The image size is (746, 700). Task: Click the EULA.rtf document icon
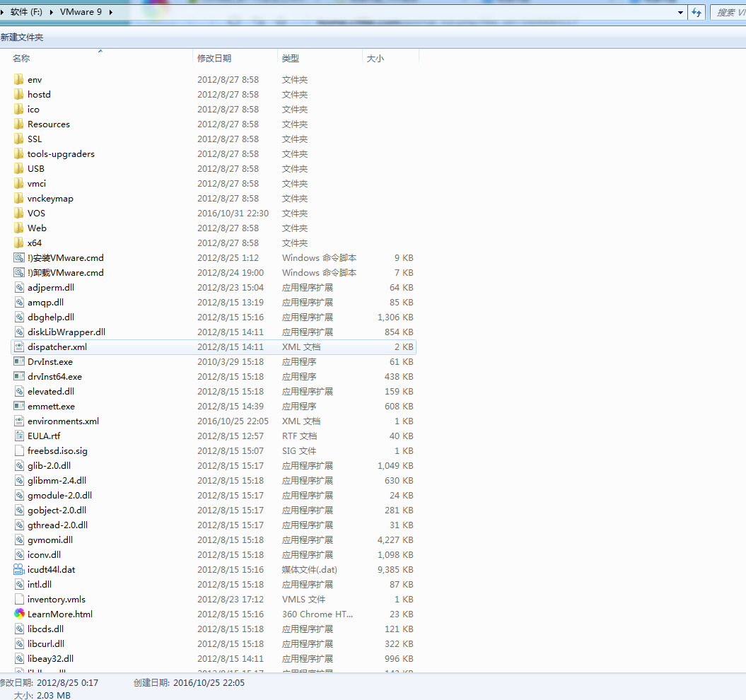pos(19,436)
